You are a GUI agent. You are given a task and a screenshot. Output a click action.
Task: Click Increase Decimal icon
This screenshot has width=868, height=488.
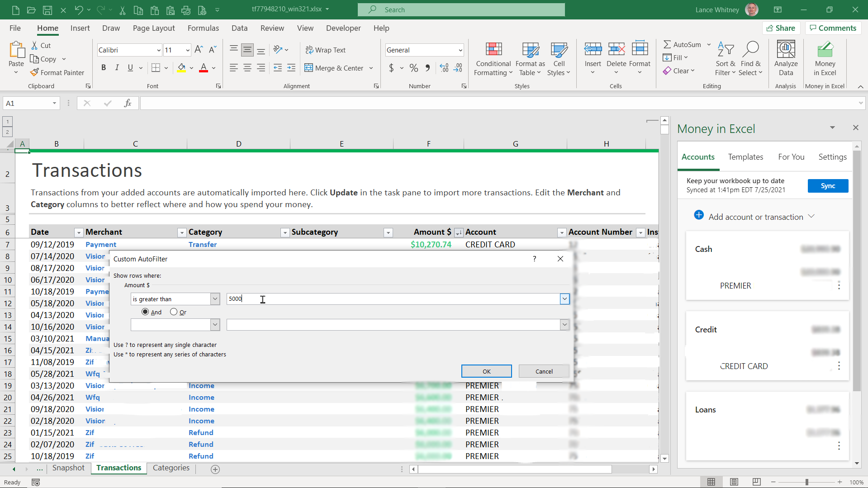click(444, 68)
